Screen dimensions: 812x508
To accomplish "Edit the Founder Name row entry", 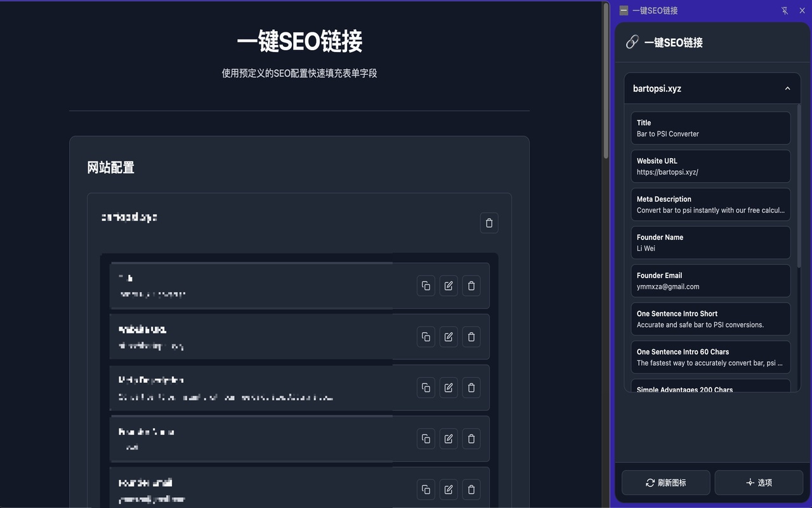I will coord(449,439).
